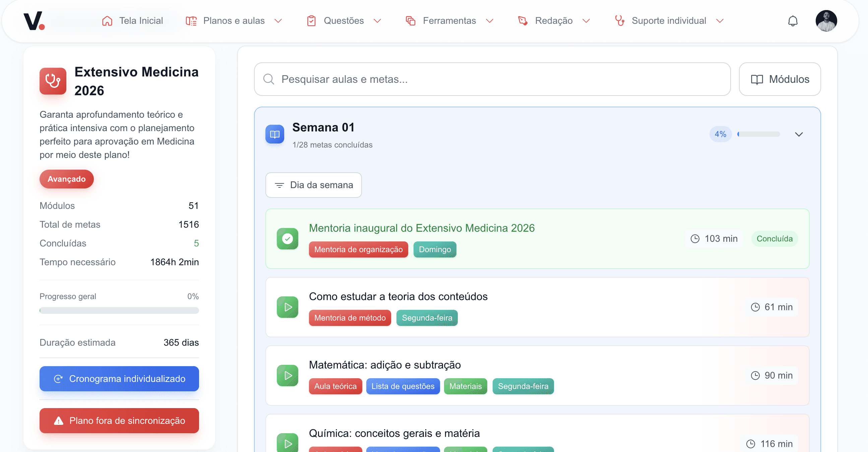Open the Redação menu

click(x=554, y=21)
